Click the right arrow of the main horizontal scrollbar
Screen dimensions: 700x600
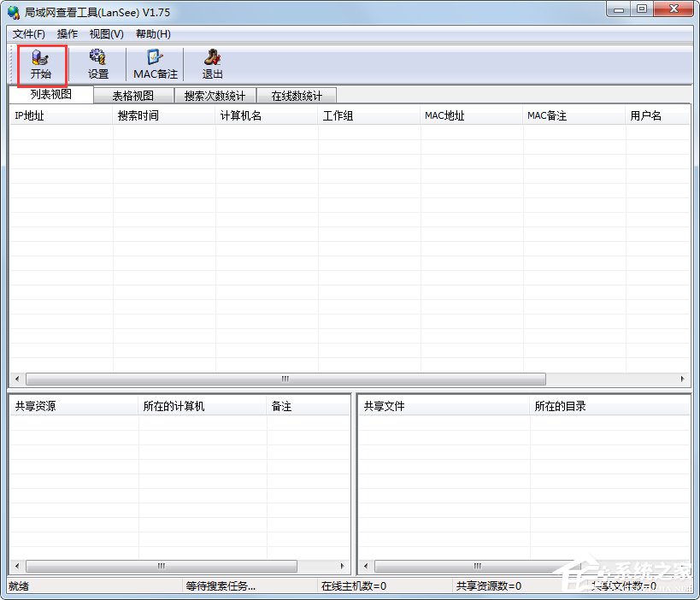[x=681, y=379]
